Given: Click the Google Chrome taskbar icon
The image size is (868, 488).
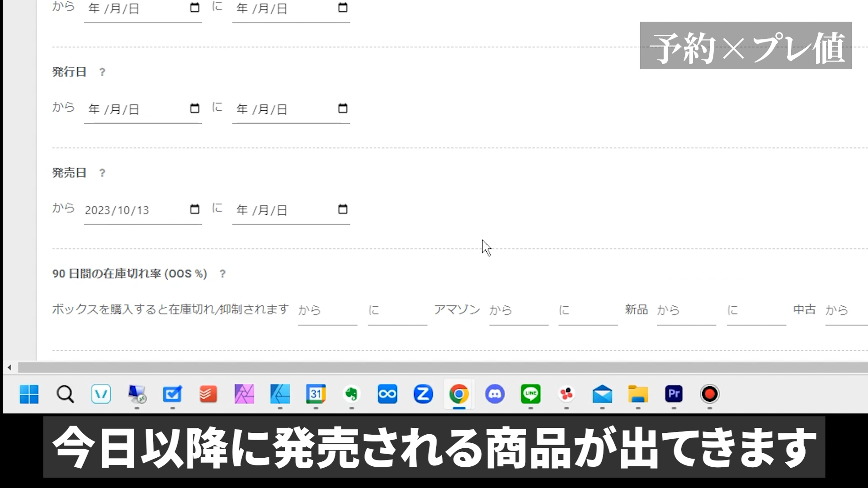Looking at the screenshot, I should click(458, 394).
